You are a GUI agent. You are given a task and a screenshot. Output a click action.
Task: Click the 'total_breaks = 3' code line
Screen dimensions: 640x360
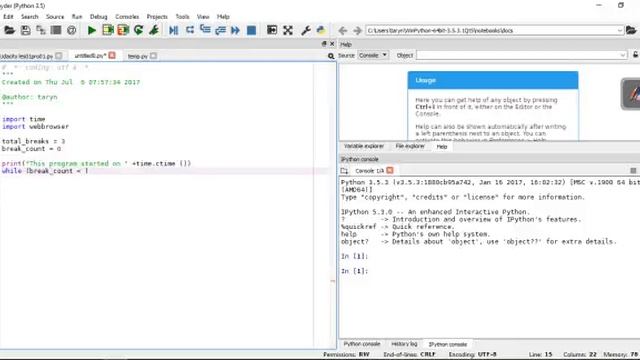[x=33, y=141]
